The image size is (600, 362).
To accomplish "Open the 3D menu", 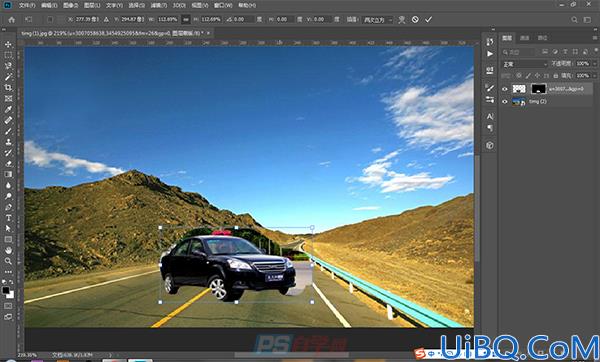I will click(179, 5).
